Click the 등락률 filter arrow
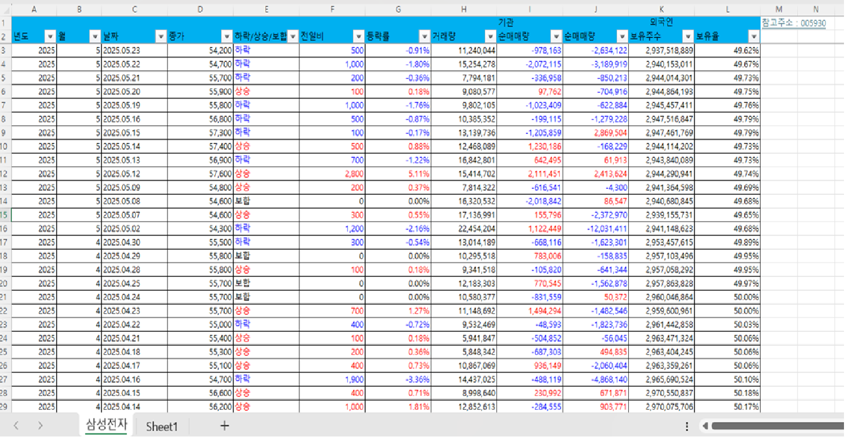Viewport: 868px width, 445px height. [424, 36]
